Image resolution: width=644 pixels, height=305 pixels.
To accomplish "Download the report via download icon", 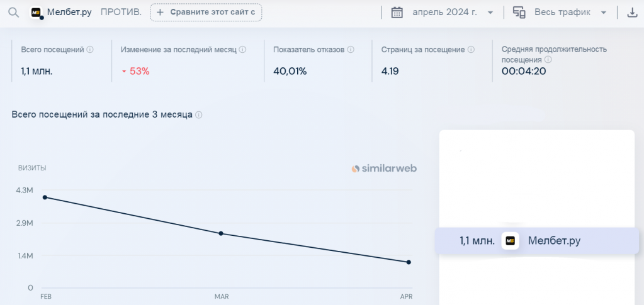I will [x=631, y=13].
